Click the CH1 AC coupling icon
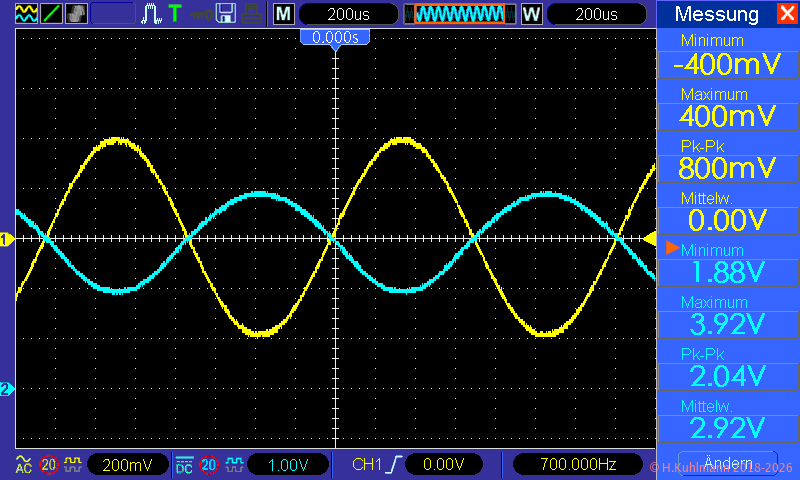 coord(24,464)
